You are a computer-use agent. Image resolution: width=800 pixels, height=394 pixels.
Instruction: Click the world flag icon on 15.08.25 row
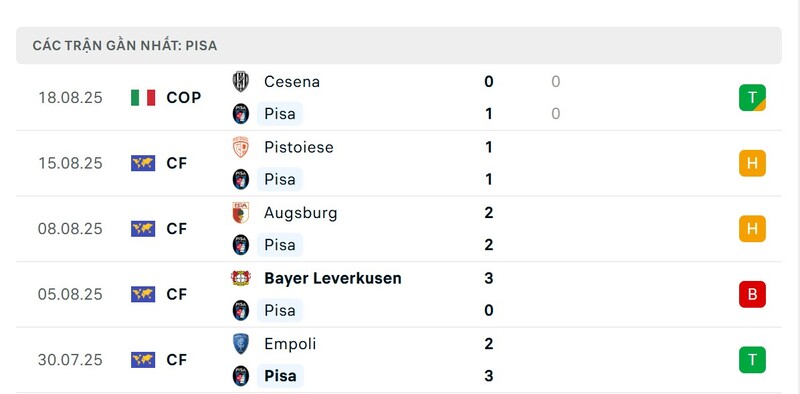[x=143, y=163]
